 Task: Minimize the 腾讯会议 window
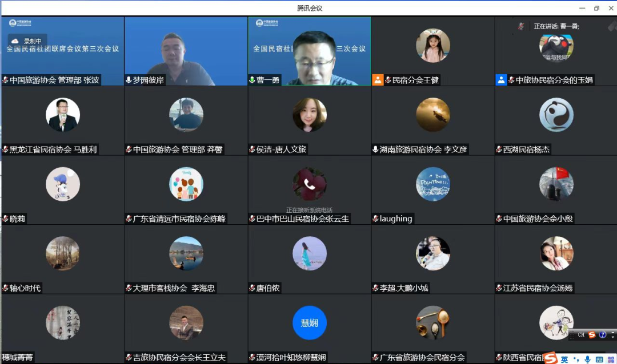tap(582, 8)
